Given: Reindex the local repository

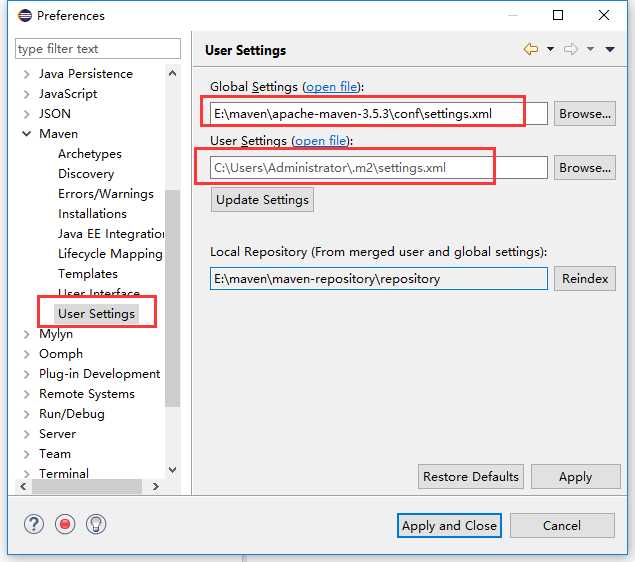Looking at the screenshot, I should coord(584,279).
